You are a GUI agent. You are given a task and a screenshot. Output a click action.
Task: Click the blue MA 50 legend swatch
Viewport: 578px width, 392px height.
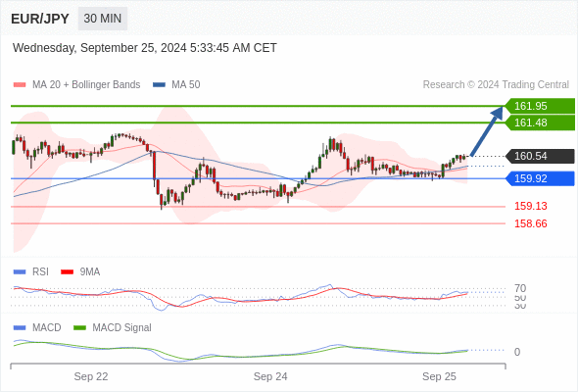tap(159, 85)
